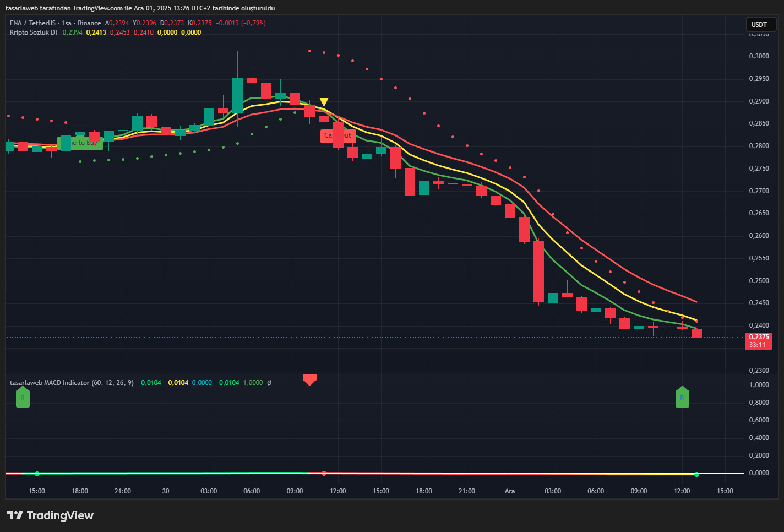Click the pink dot on the MACD line

(324, 473)
